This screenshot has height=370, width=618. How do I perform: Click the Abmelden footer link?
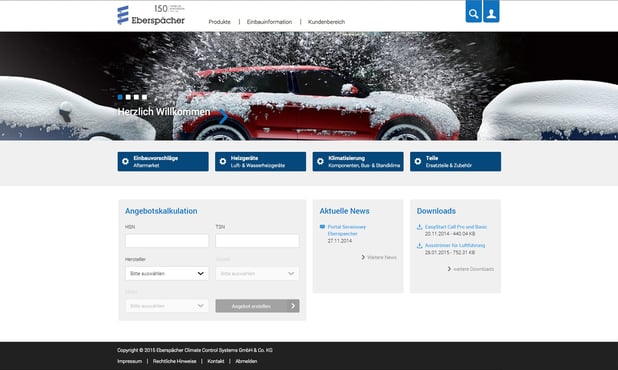coord(246,361)
